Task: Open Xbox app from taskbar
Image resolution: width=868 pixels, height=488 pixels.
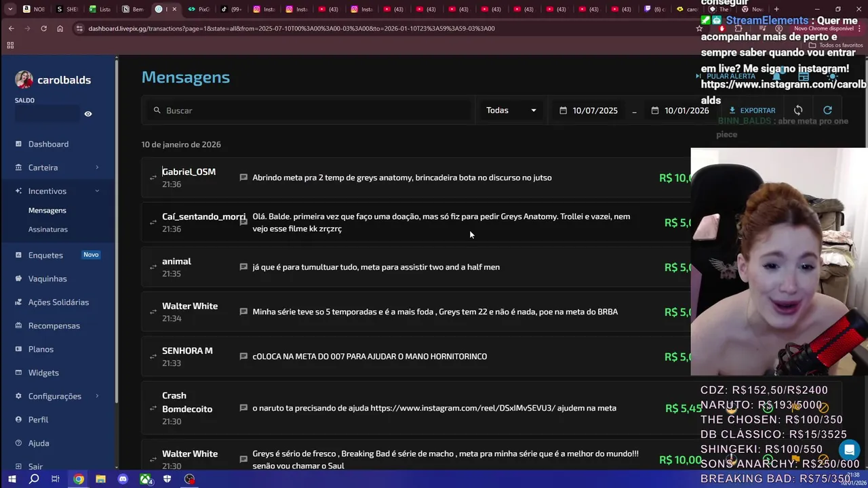Action: tap(145, 479)
